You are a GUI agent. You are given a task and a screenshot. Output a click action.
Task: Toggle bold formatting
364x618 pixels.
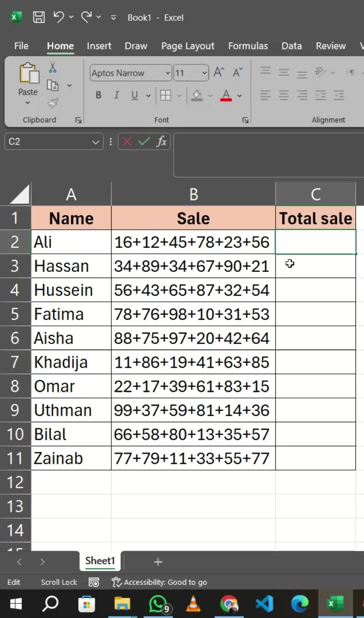point(98,95)
